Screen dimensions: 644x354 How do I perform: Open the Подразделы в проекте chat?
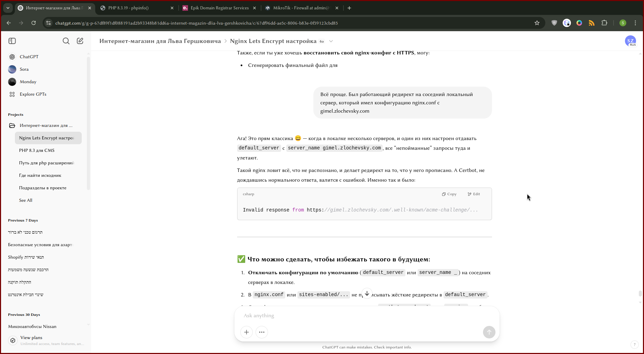click(48, 188)
